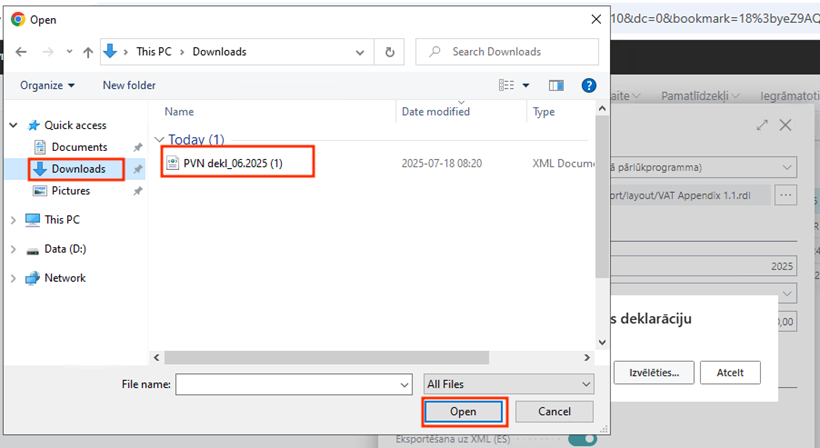Click the File name input field
The height and width of the screenshot is (448, 820).
[294, 384]
